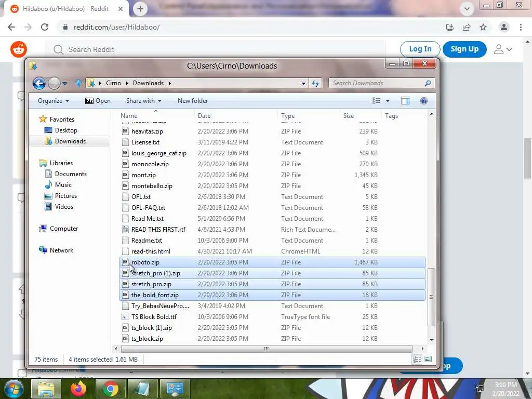Image resolution: width=532 pixels, height=399 pixels.
Task: Open Chrome three-dot menu
Action: pyautogui.click(x=521, y=27)
